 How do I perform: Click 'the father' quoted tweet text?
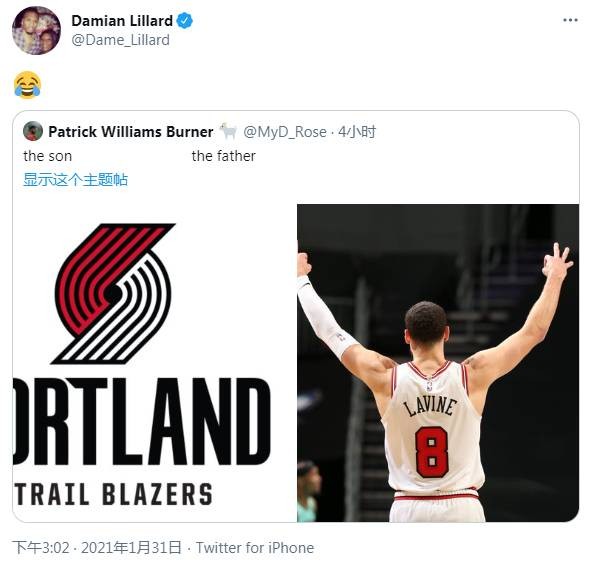pos(224,156)
